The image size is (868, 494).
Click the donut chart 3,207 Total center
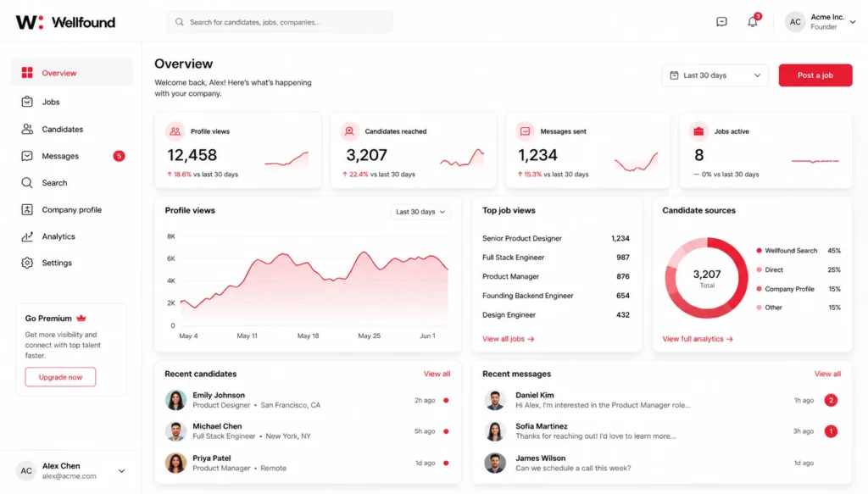pyautogui.click(x=707, y=278)
